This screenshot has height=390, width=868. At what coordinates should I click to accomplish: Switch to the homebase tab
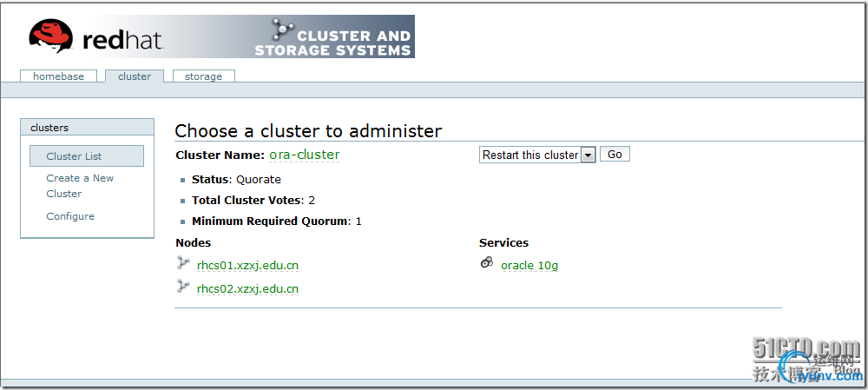59,76
